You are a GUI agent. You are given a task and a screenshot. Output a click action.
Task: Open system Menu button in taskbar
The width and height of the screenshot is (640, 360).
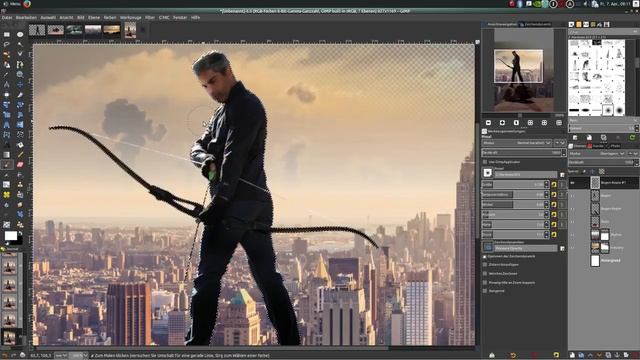coord(12,4)
